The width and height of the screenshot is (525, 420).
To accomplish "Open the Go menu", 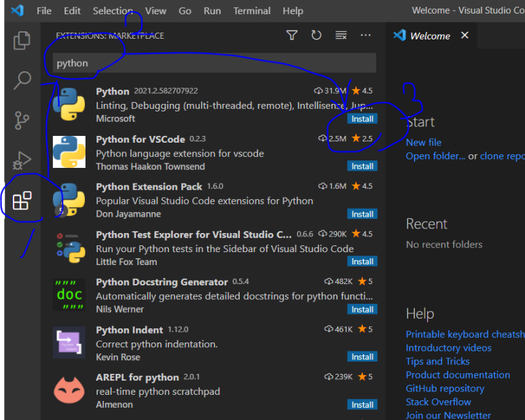I will coord(185,11).
